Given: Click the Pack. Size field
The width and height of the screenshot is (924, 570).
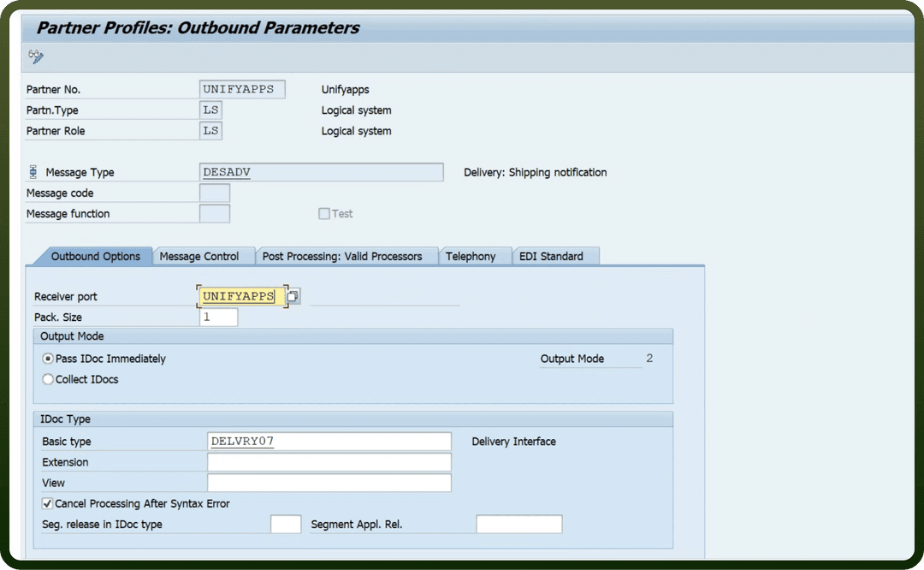Looking at the screenshot, I should [219, 318].
